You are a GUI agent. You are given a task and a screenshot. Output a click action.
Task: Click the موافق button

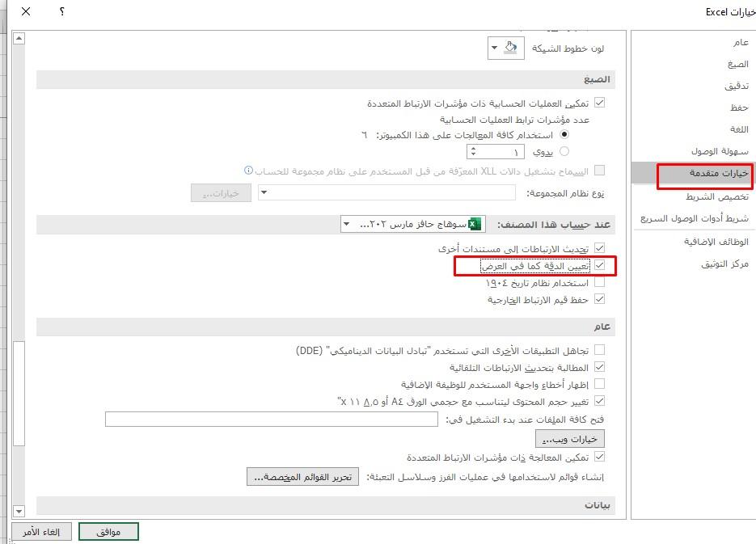point(108,532)
